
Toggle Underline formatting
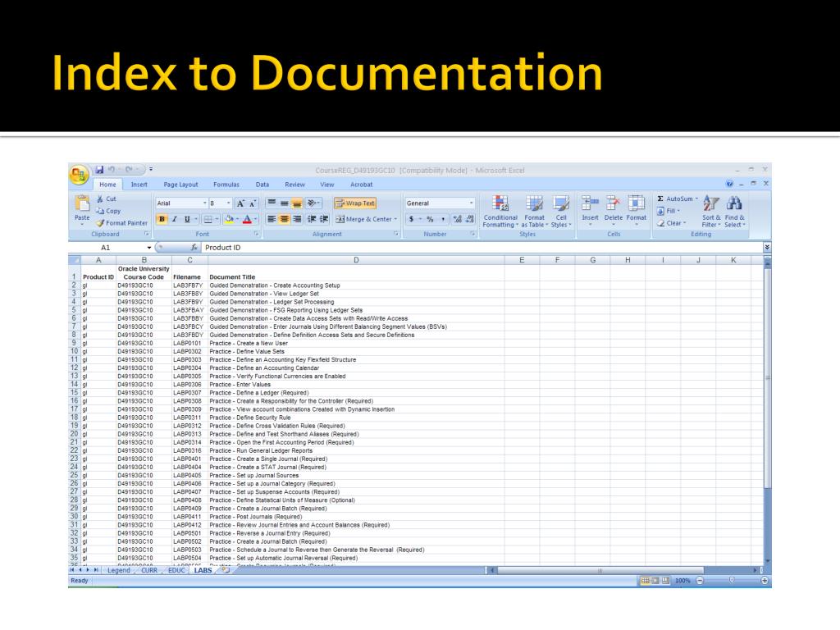[x=187, y=219]
